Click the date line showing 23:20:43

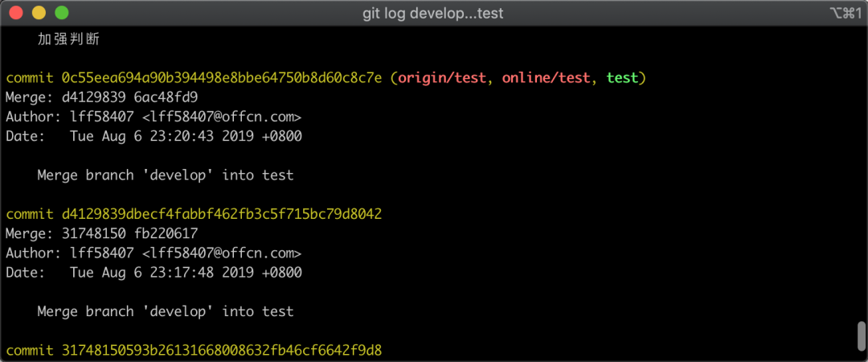(x=154, y=136)
